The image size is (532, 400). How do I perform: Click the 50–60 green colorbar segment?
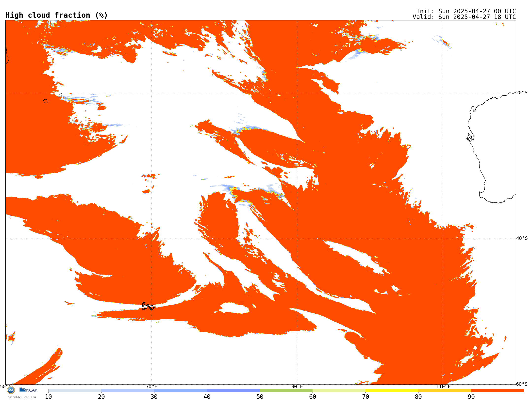[x=286, y=391]
